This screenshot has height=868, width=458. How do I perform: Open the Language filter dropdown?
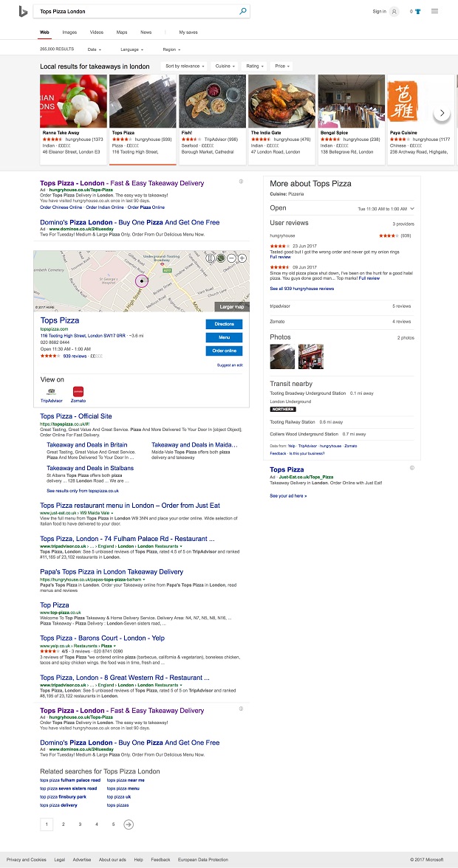(x=131, y=50)
